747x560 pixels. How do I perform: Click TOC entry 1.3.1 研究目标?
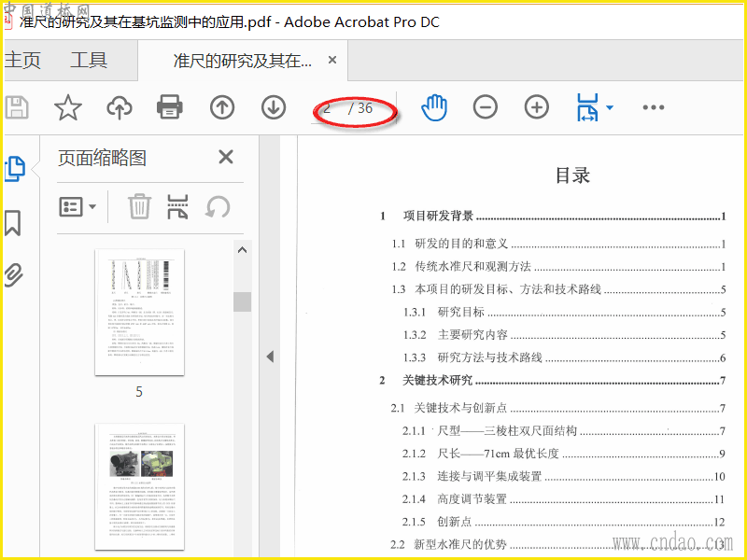(565, 313)
